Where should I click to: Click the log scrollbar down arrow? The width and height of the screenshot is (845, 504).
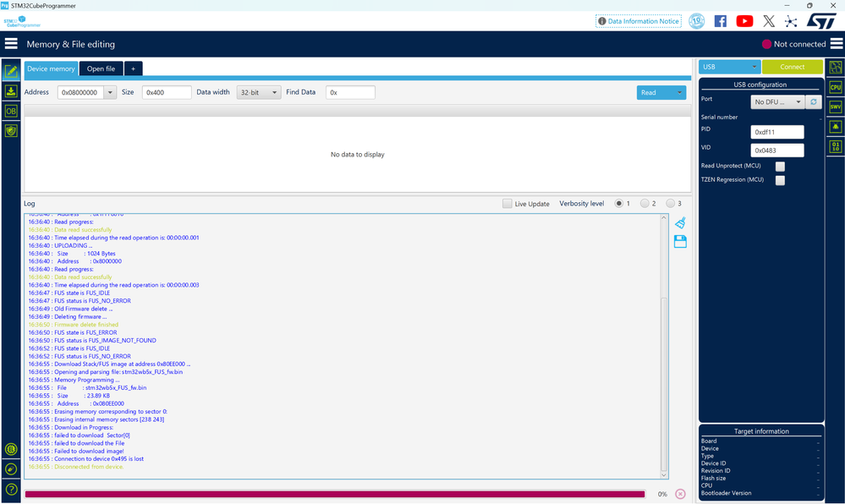(664, 475)
